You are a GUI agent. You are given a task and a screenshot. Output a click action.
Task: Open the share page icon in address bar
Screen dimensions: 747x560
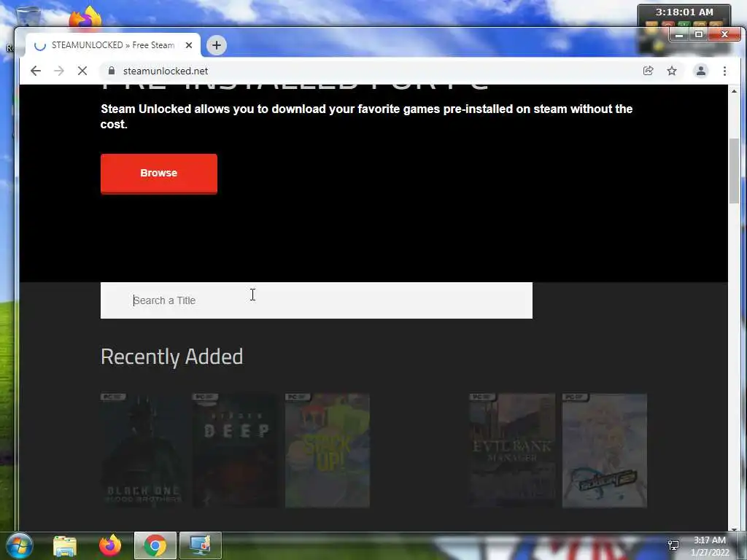[x=648, y=71]
